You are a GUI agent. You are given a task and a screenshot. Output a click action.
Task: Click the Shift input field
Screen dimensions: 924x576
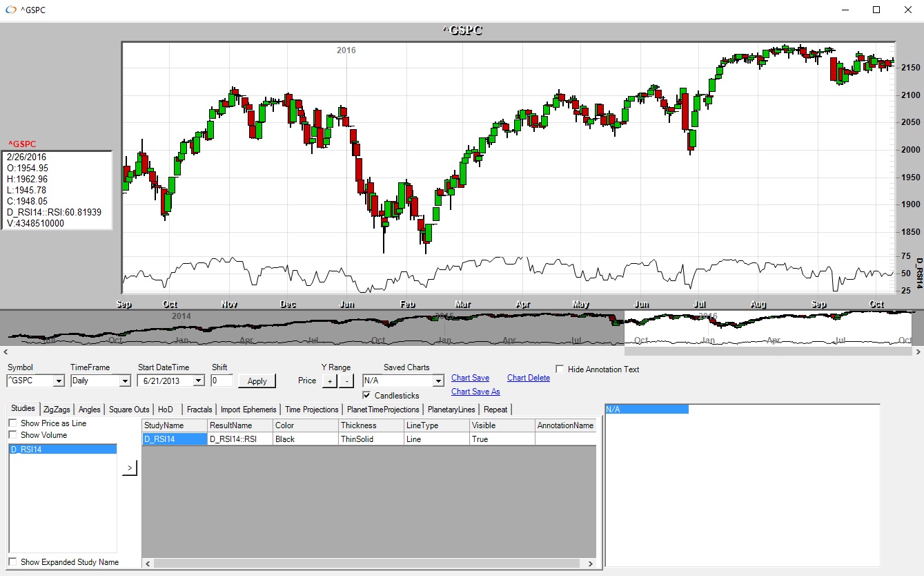222,381
